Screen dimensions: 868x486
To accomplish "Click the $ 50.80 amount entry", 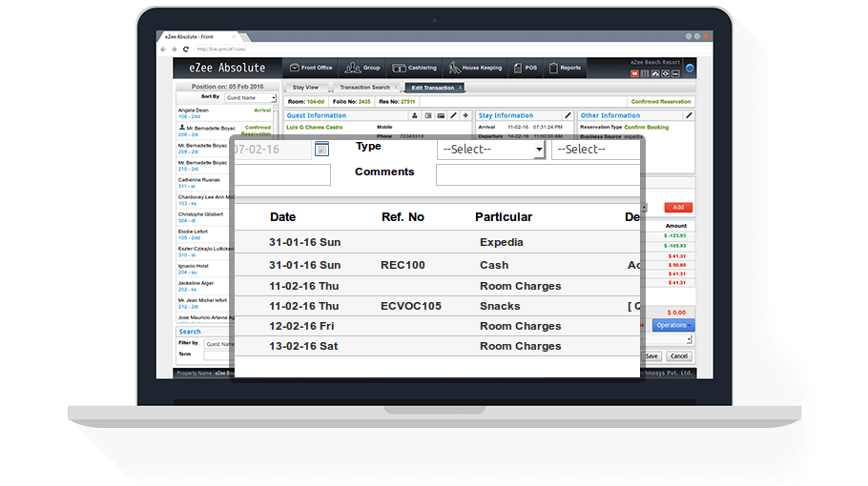I will [x=677, y=265].
